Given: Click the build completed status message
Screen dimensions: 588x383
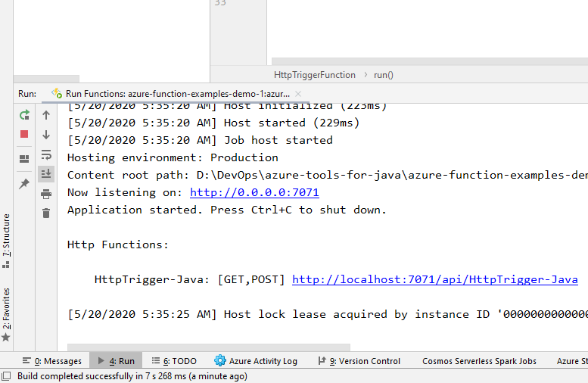Looking at the screenshot, I should click(132, 376).
